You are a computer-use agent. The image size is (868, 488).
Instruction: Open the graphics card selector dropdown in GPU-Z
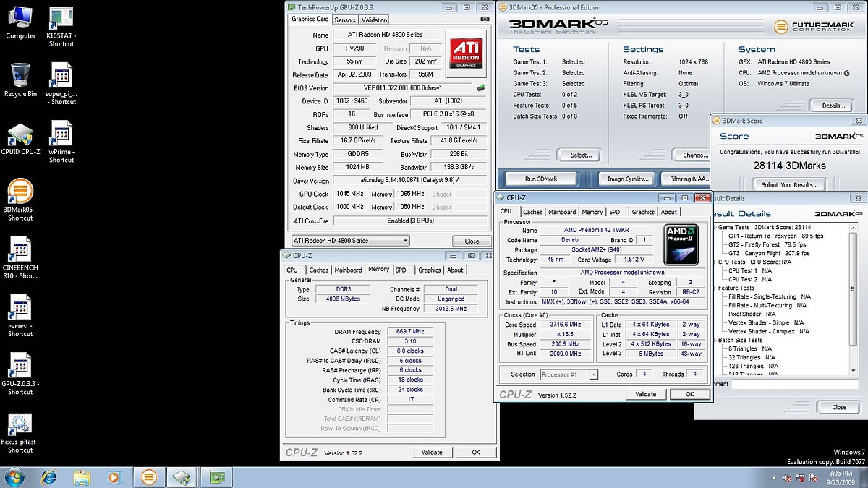[x=351, y=241]
